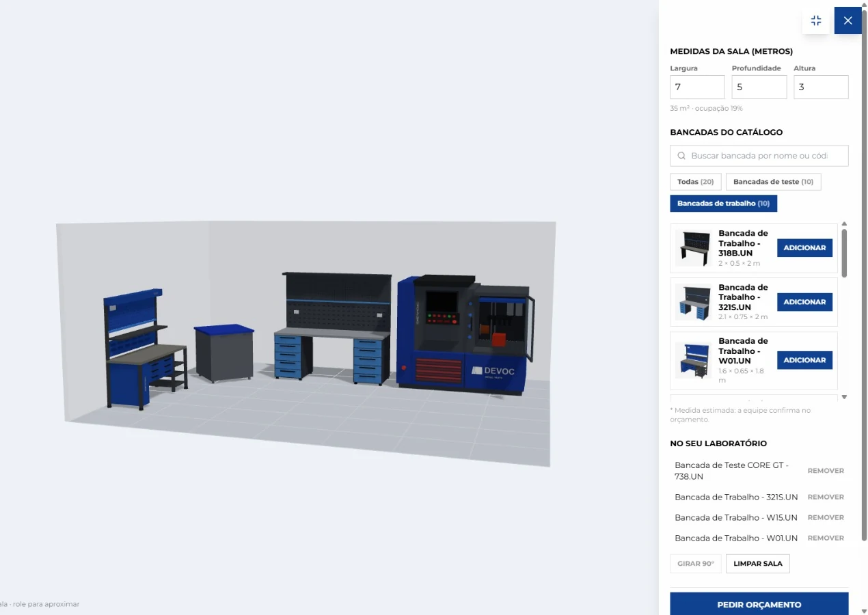Image resolution: width=868 pixels, height=615 pixels.
Task: Click the Altura input field
Action: [x=821, y=87]
